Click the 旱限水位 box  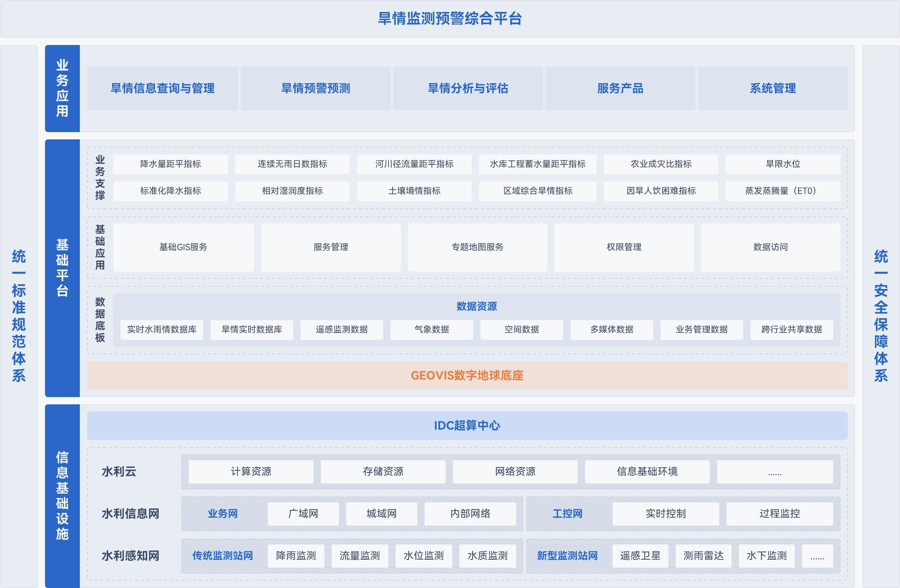pyautogui.click(x=783, y=164)
